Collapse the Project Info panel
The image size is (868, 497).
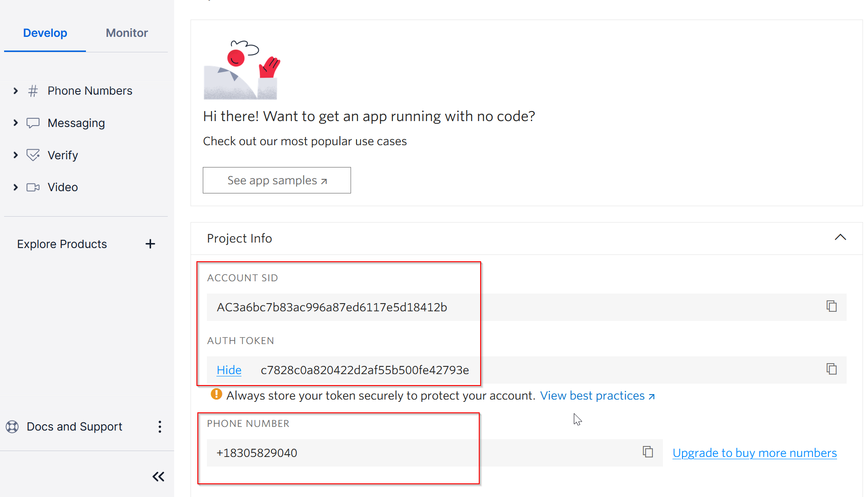point(840,238)
